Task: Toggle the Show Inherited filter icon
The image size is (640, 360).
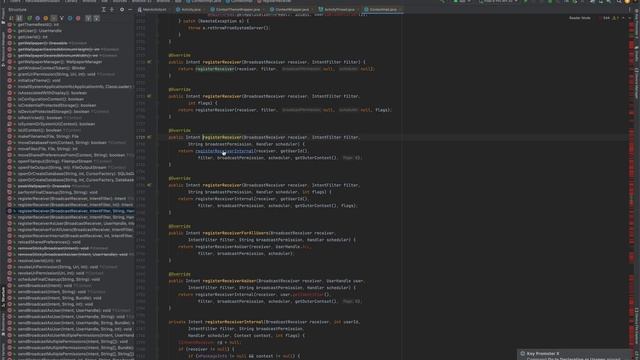Action: (62, 18)
